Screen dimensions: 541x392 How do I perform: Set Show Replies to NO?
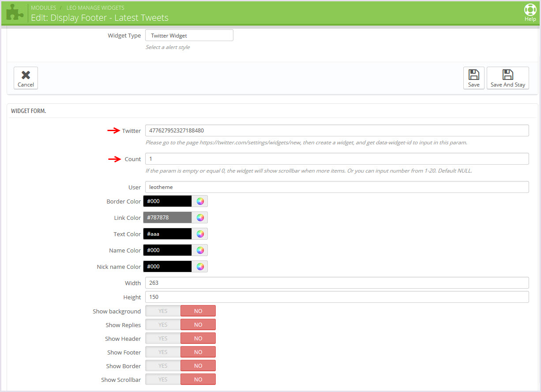pyautogui.click(x=198, y=325)
